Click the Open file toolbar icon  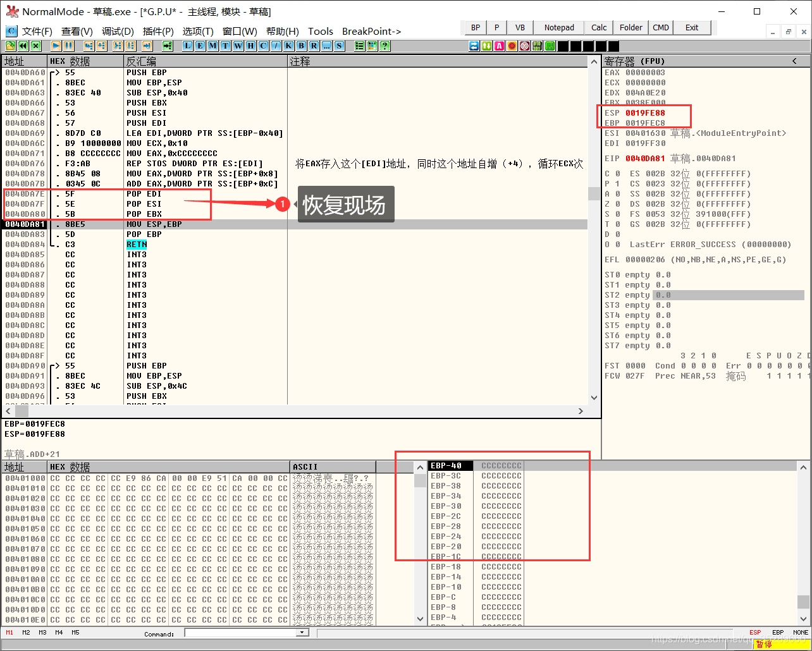[x=10, y=46]
